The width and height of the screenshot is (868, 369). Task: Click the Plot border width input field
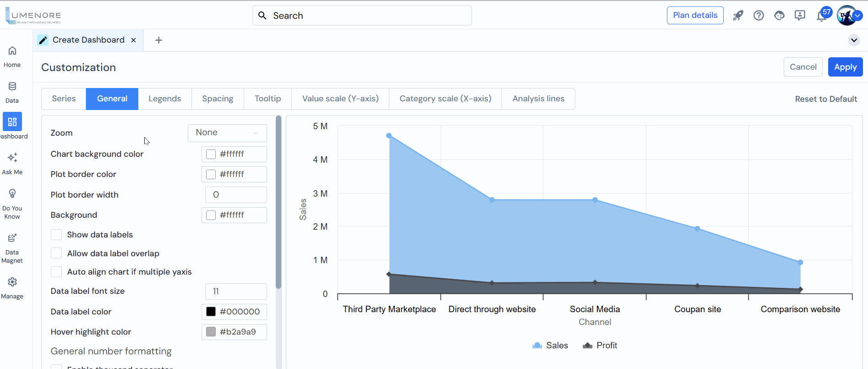pyautogui.click(x=236, y=195)
